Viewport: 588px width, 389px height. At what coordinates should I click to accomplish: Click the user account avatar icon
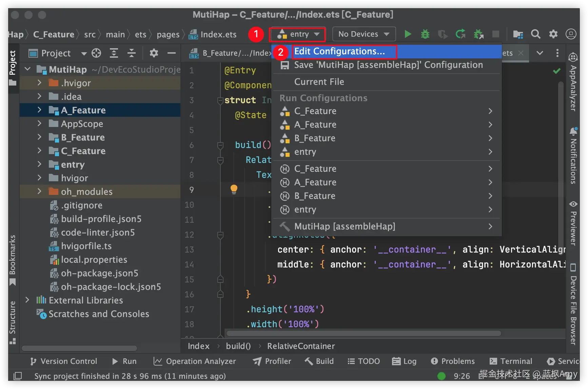click(x=571, y=34)
